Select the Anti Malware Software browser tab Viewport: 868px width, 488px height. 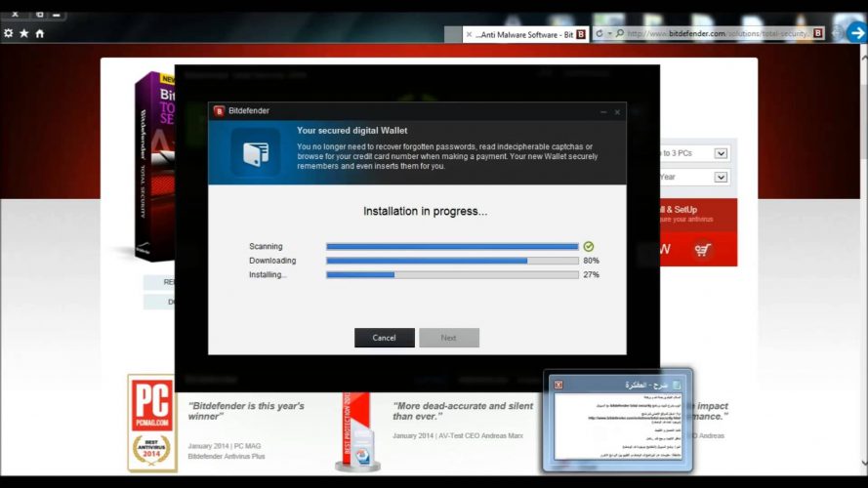(x=523, y=34)
